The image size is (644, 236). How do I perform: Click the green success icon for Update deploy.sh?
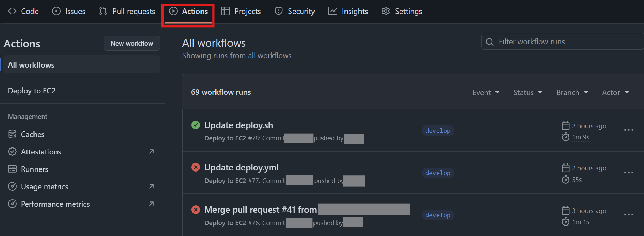tap(196, 125)
